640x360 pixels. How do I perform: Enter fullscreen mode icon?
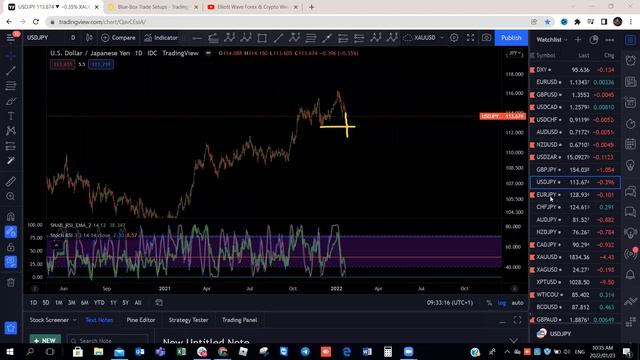(x=470, y=38)
